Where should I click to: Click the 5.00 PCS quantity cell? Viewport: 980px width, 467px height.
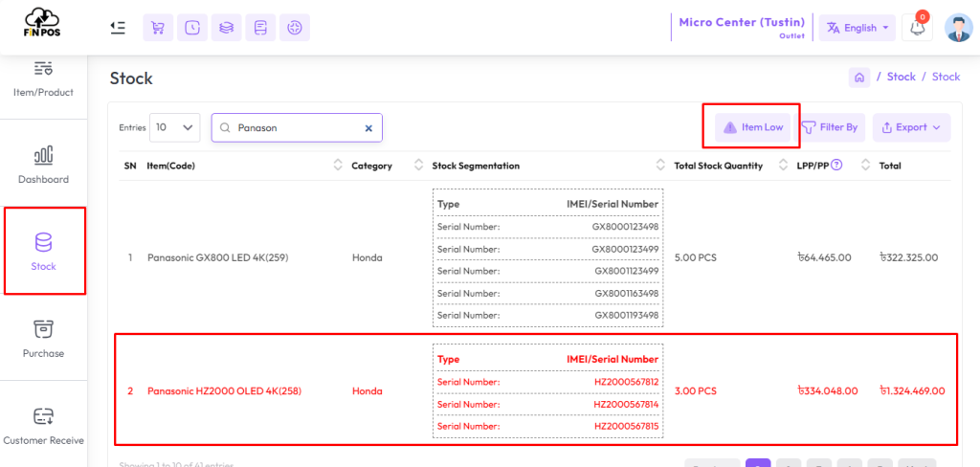[x=696, y=257]
